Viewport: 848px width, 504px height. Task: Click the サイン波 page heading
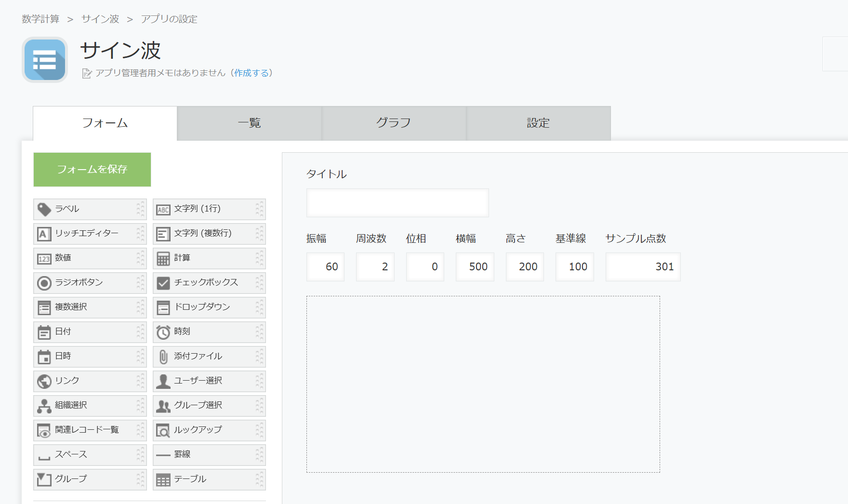(120, 51)
